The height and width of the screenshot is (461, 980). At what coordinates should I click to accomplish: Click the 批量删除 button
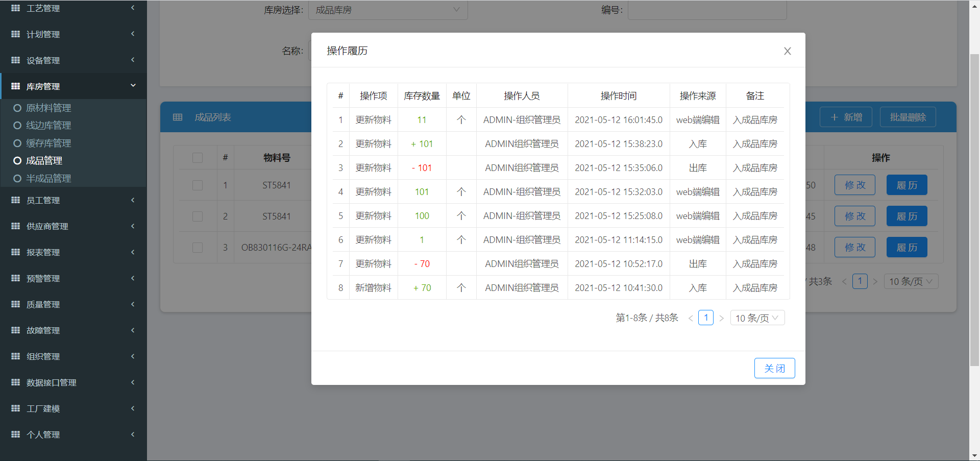tap(908, 117)
